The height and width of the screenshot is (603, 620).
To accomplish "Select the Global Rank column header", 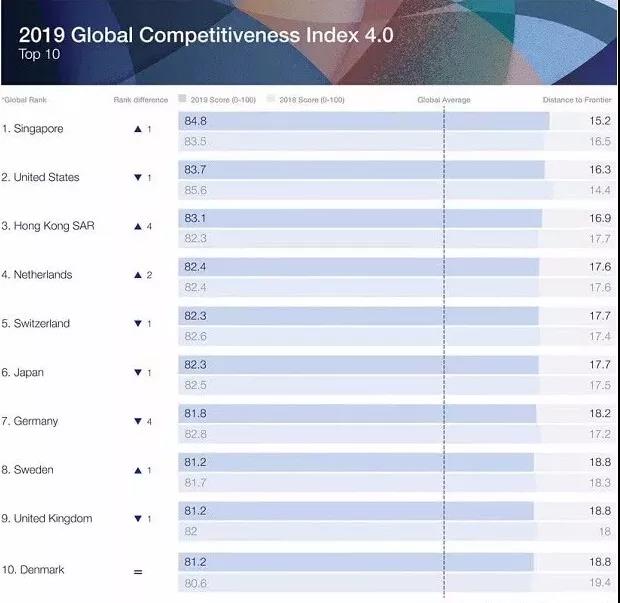I will 25,100.
